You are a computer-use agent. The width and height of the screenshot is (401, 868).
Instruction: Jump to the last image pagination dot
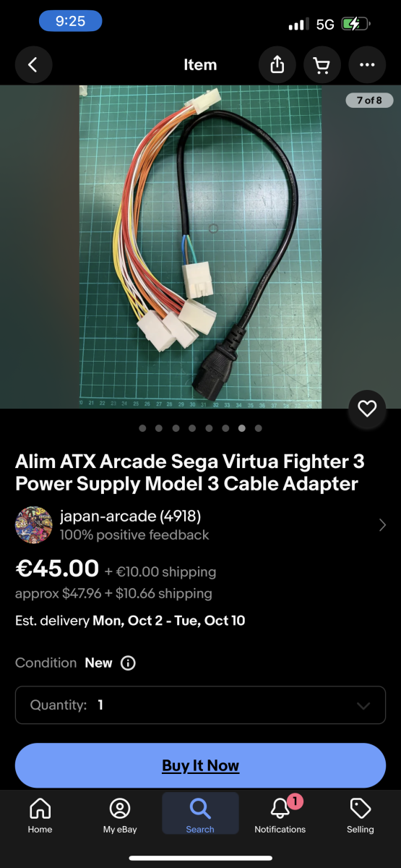tap(258, 428)
